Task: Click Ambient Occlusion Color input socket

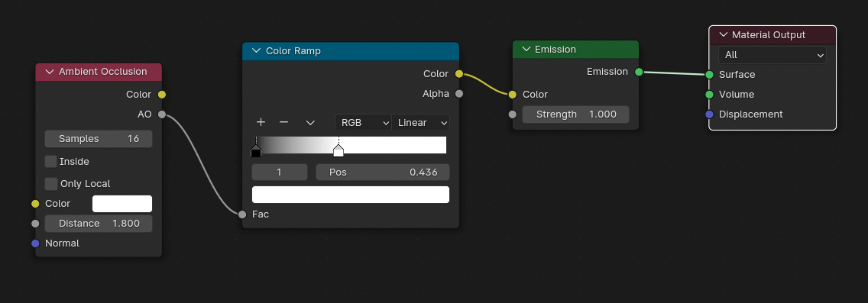Action: pos(35,204)
